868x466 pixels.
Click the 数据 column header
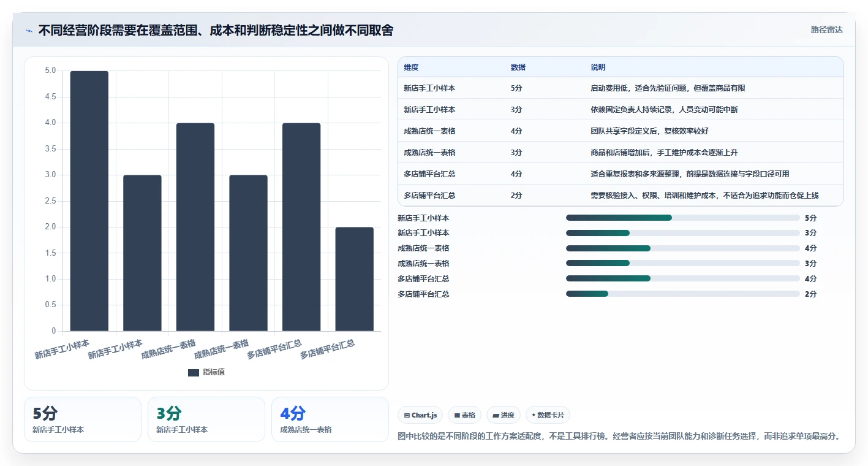[x=518, y=67]
